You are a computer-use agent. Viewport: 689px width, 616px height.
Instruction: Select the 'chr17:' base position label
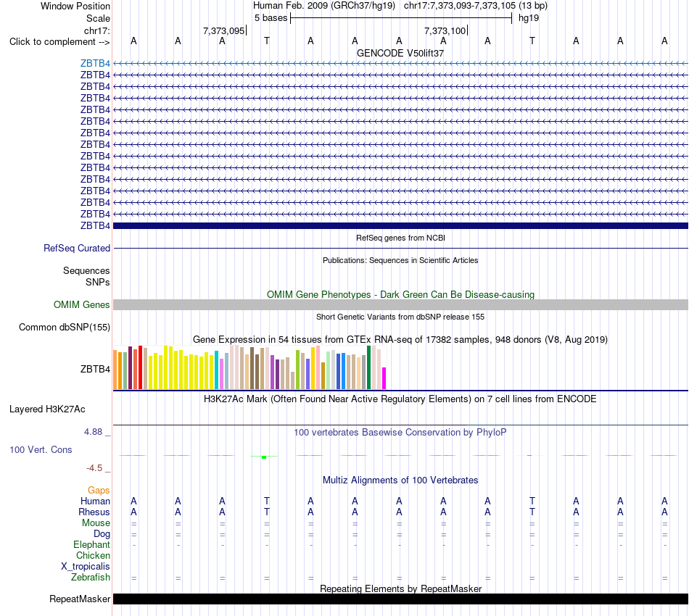point(96,30)
